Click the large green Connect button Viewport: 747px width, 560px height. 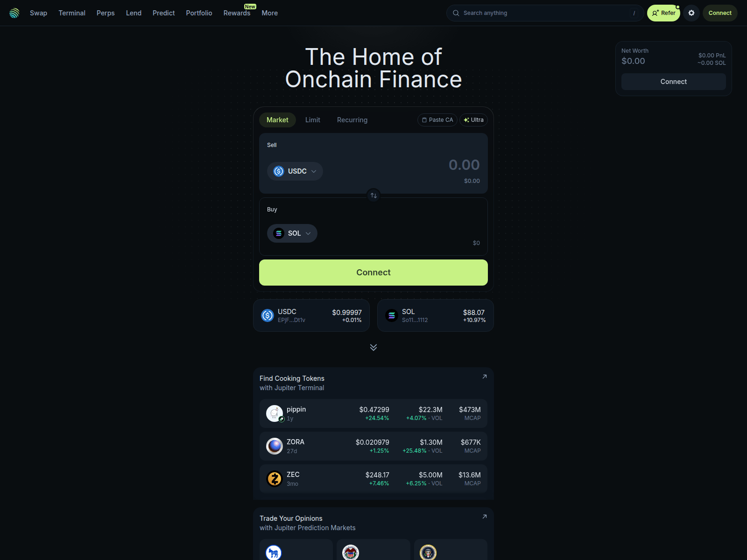click(x=373, y=273)
